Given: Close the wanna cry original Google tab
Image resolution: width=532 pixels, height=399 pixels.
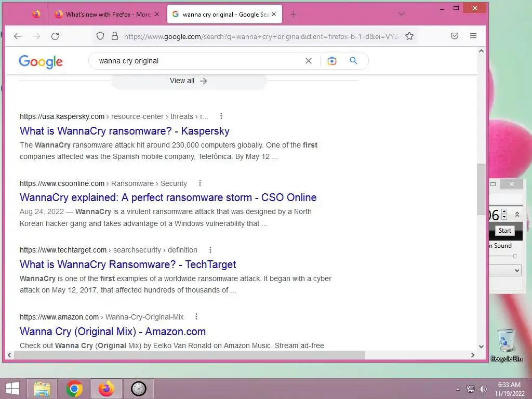Looking at the screenshot, I should tap(274, 14).
